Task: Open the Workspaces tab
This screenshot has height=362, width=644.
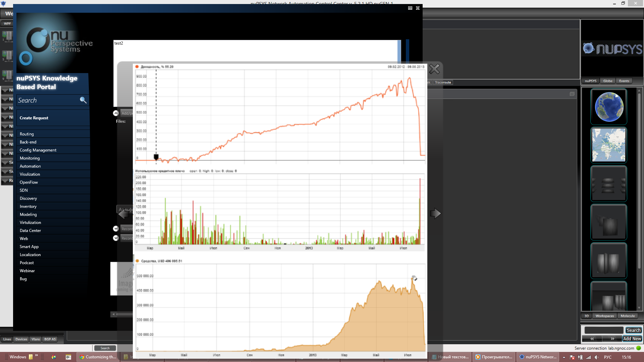Action: 604,316
